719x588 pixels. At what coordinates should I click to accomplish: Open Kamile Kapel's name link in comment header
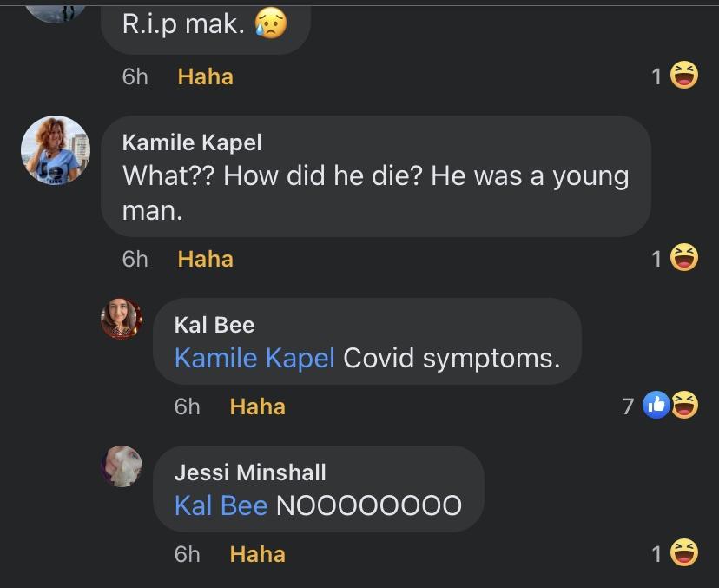pyautogui.click(x=192, y=142)
